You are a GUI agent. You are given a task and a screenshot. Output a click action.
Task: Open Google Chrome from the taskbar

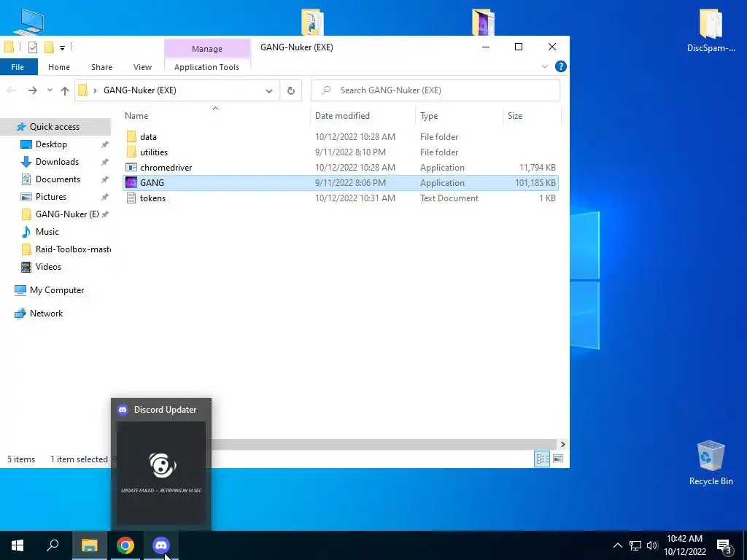pos(125,545)
